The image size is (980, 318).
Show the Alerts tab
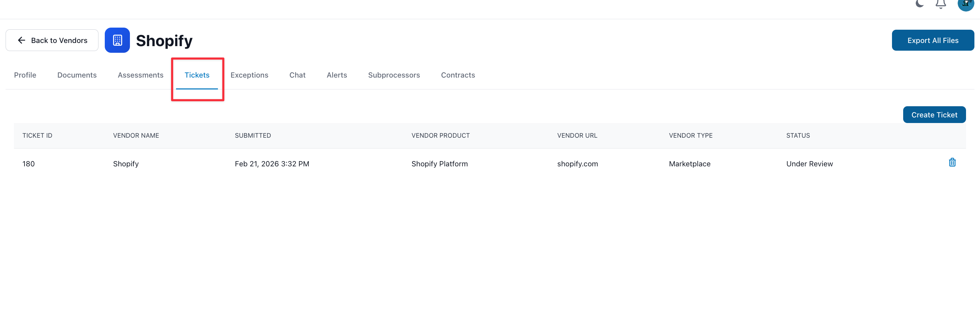337,75
